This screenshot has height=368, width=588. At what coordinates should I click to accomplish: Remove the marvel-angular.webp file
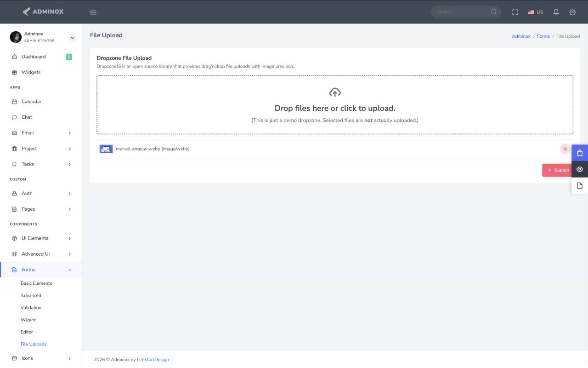pos(565,149)
